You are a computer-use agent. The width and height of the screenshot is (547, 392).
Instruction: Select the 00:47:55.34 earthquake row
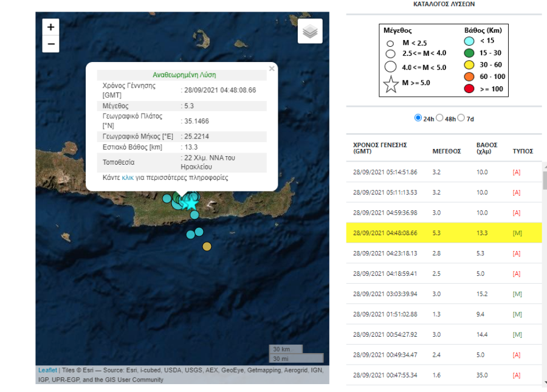click(x=444, y=375)
